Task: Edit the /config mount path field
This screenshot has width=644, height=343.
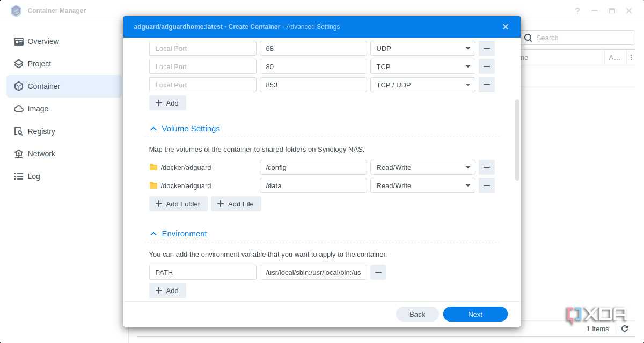Action: (x=313, y=167)
